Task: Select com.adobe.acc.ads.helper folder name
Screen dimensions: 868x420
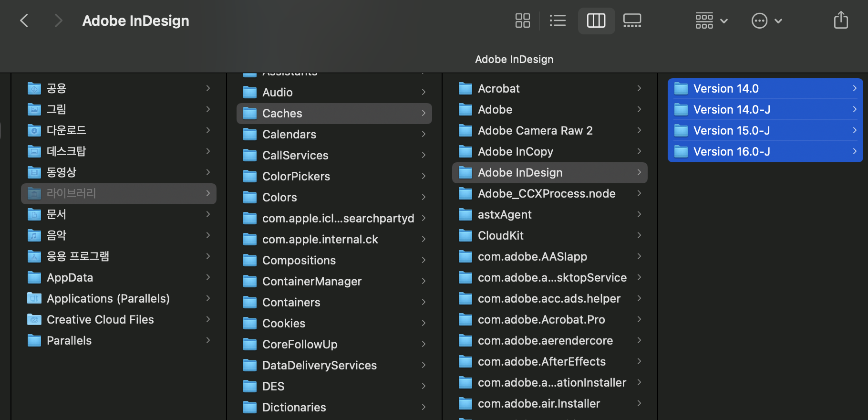Action: tap(549, 298)
